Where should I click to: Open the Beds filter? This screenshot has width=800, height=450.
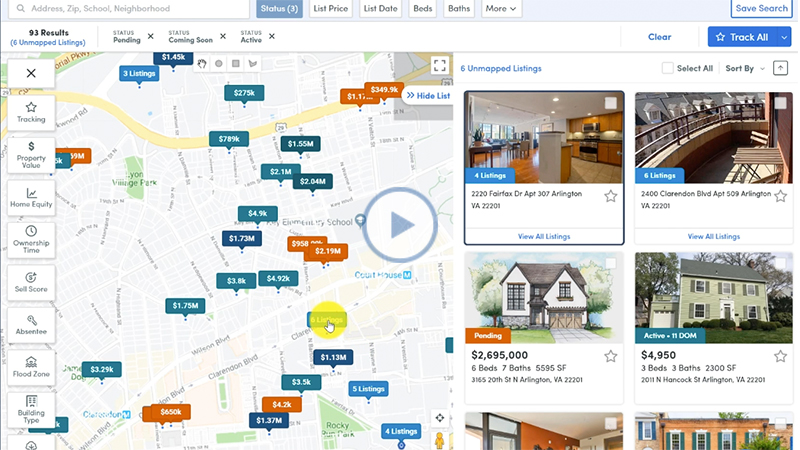click(x=422, y=9)
